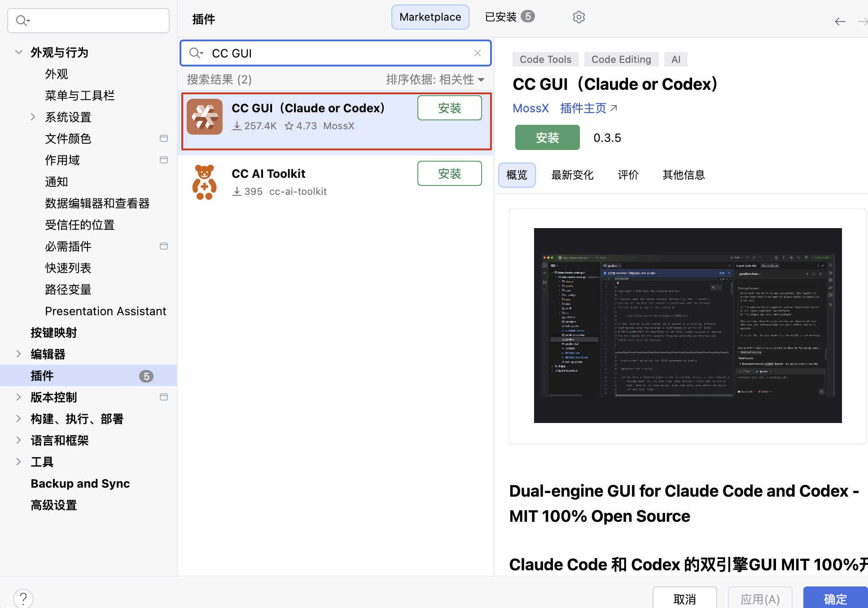Click the plugin search magnifier icon
This screenshot has width=868, height=608.
click(196, 53)
